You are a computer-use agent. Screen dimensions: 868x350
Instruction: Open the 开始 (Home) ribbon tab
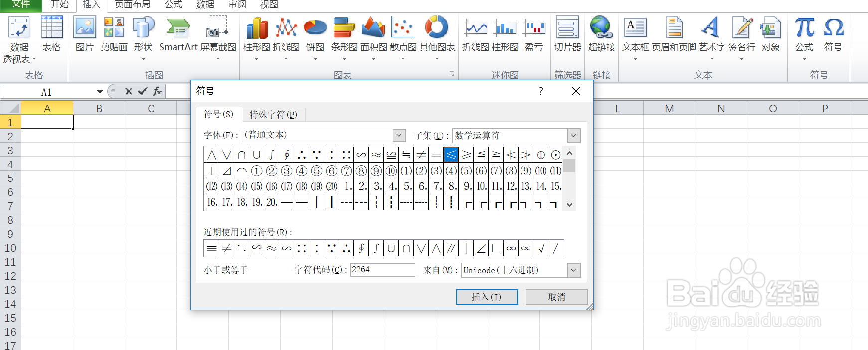coord(59,5)
